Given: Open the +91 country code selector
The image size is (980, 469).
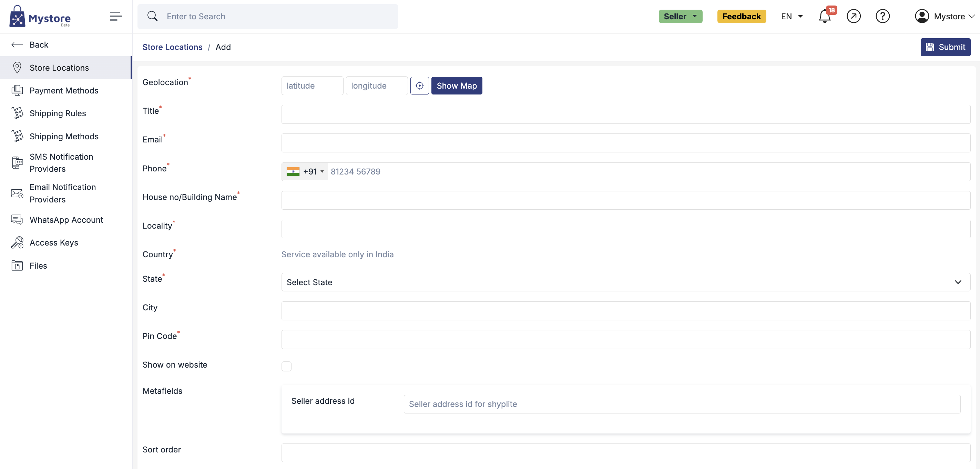Looking at the screenshot, I should point(305,172).
